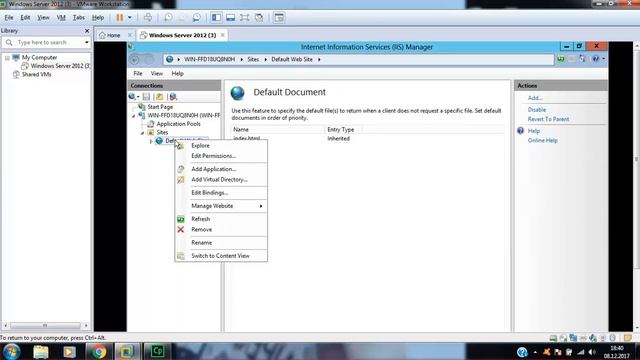Screen dimensions: 640x360
Task: Click the Unity mode toolbar icon
Action: tap(259, 18)
